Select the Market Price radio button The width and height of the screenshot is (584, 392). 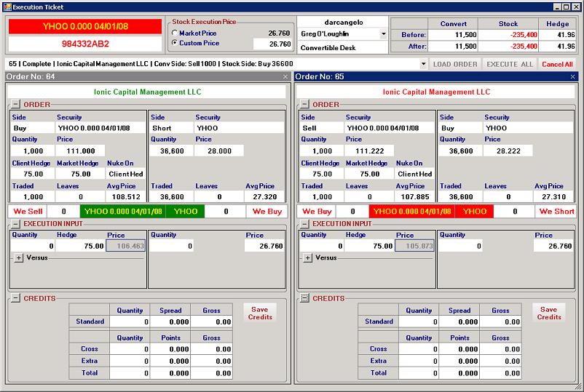tap(174, 33)
